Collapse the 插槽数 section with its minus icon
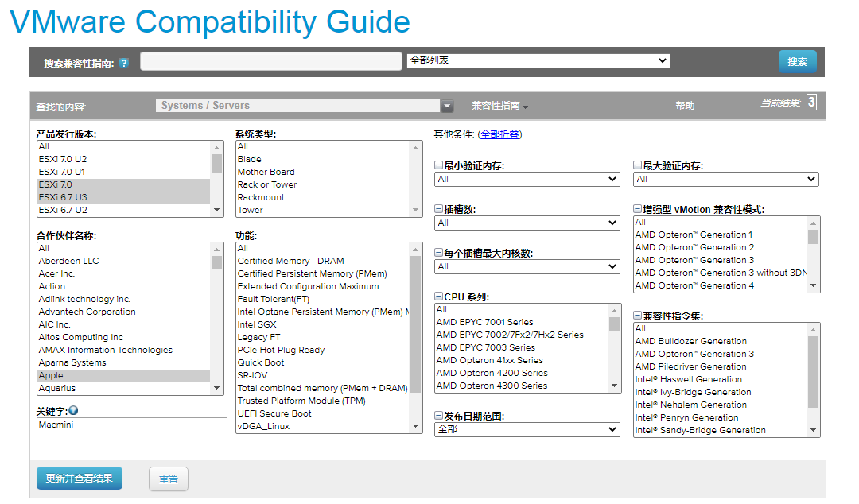 438,209
